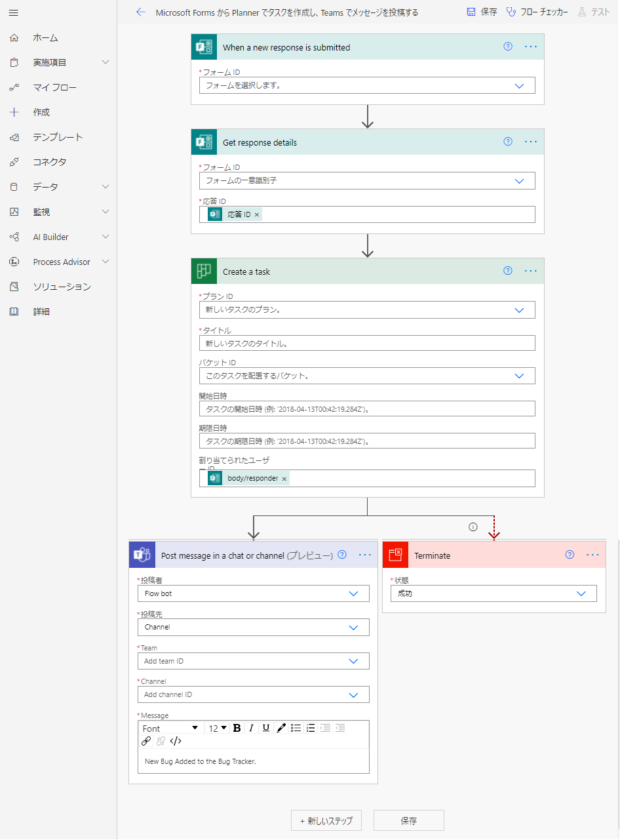Click the run-after info icon above Terminate
Image resolution: width=620 pixels, height=840 pixels.
[473, 527]
